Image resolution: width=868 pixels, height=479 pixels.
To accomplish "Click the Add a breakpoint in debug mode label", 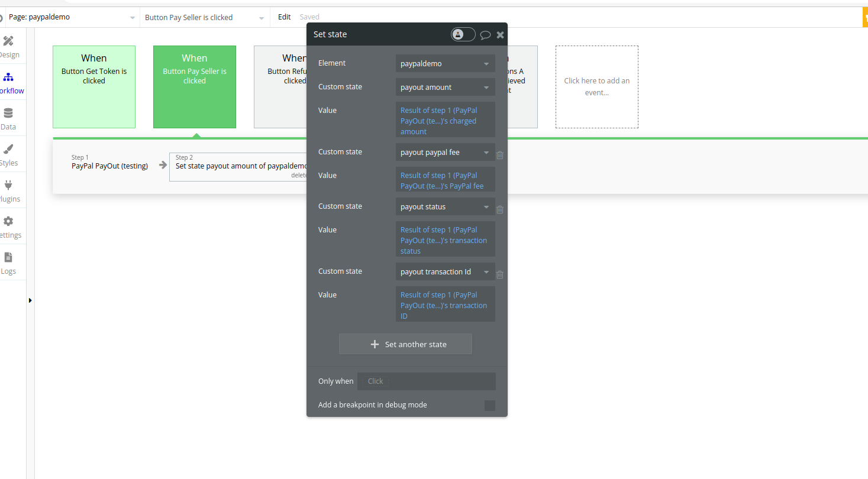I will 373,405.
